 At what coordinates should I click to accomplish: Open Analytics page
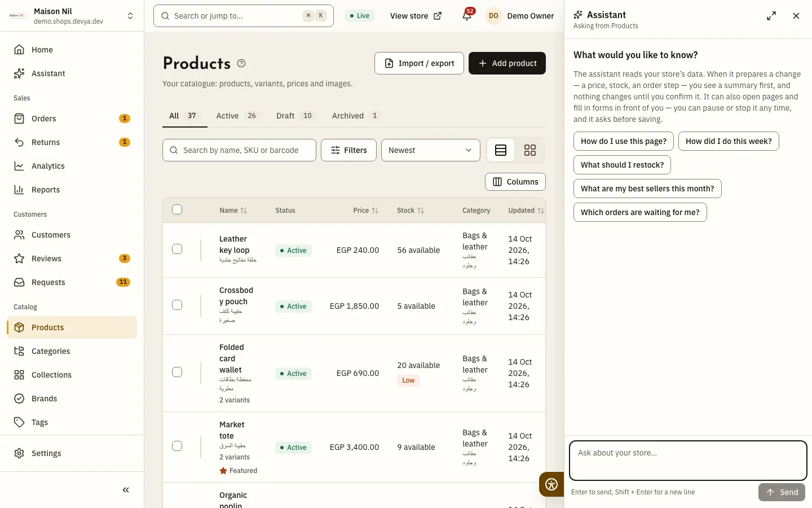point(72,166)
